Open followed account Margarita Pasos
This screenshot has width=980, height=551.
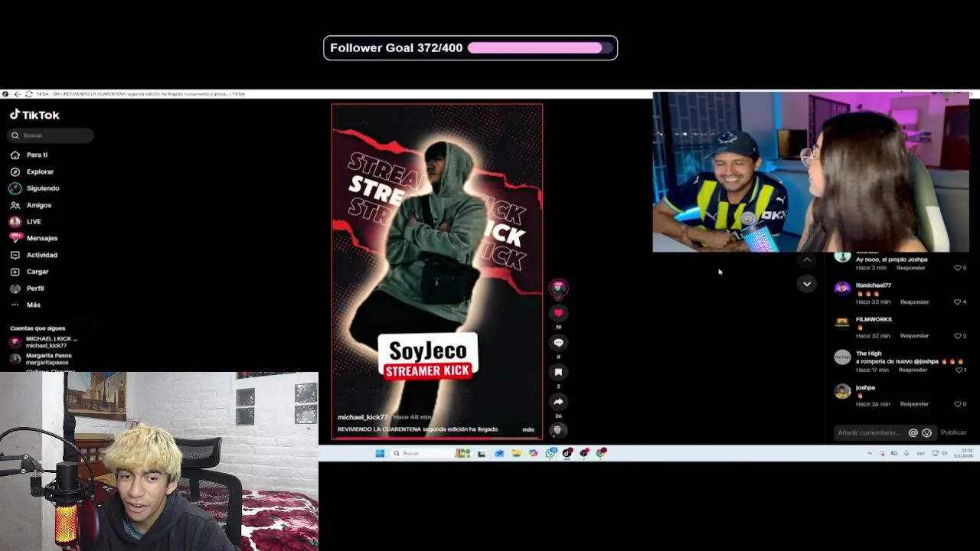(x=41, y=358)
